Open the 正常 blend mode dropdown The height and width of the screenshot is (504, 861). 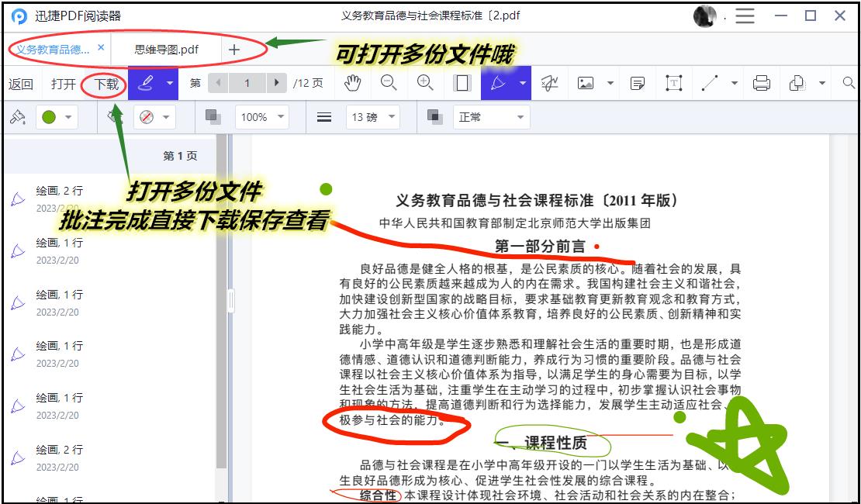tap(492, 117)
